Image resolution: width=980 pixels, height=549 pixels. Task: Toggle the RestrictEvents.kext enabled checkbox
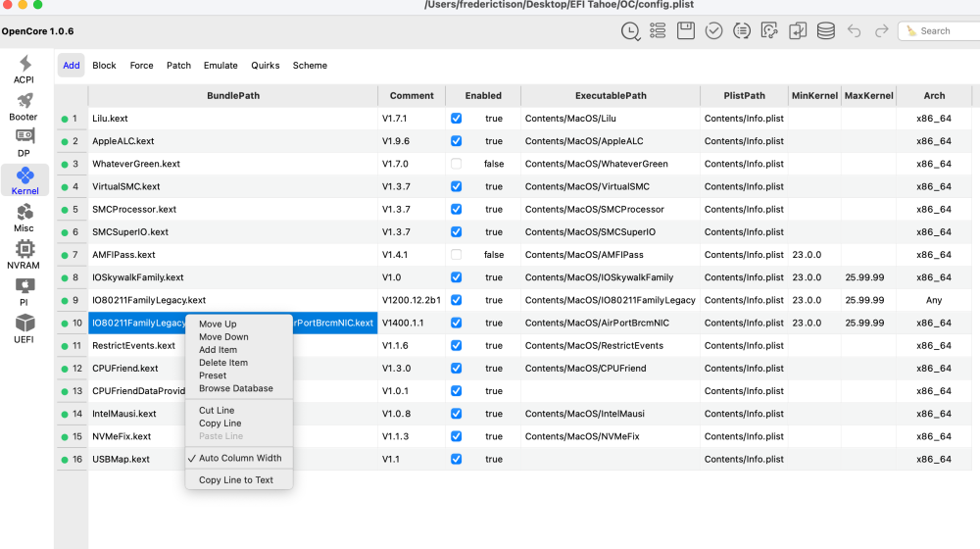coord(457,345)
